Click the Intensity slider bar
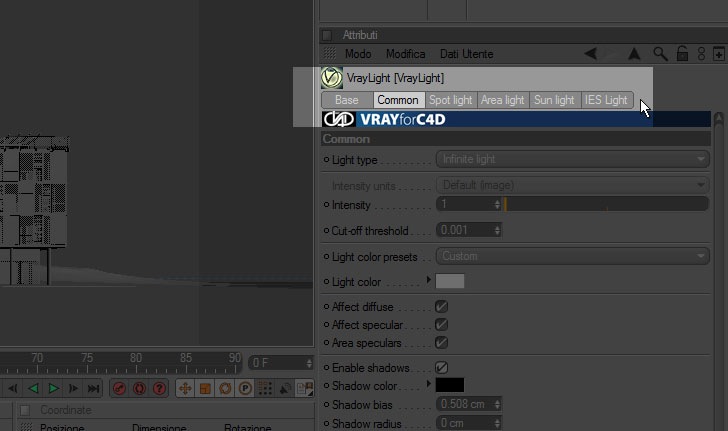728x431 pixels. point(605,204)
